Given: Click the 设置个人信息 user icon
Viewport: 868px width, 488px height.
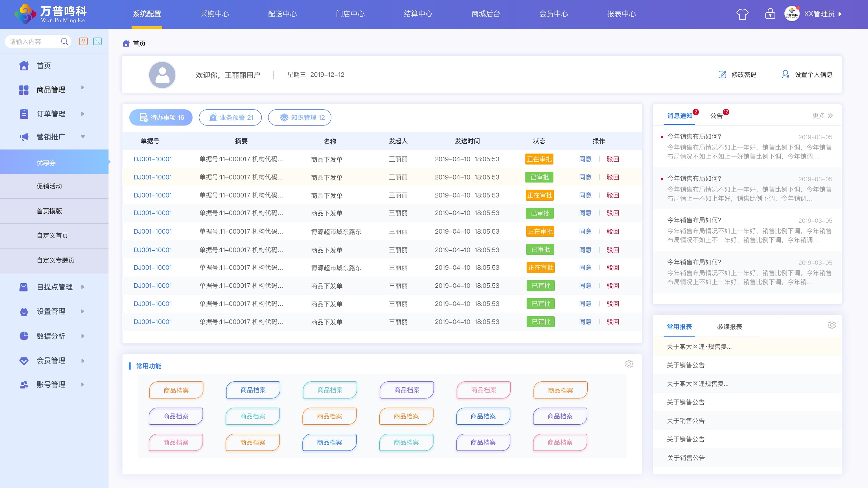Looking at the screenshot, I should [x=786, y=74].
